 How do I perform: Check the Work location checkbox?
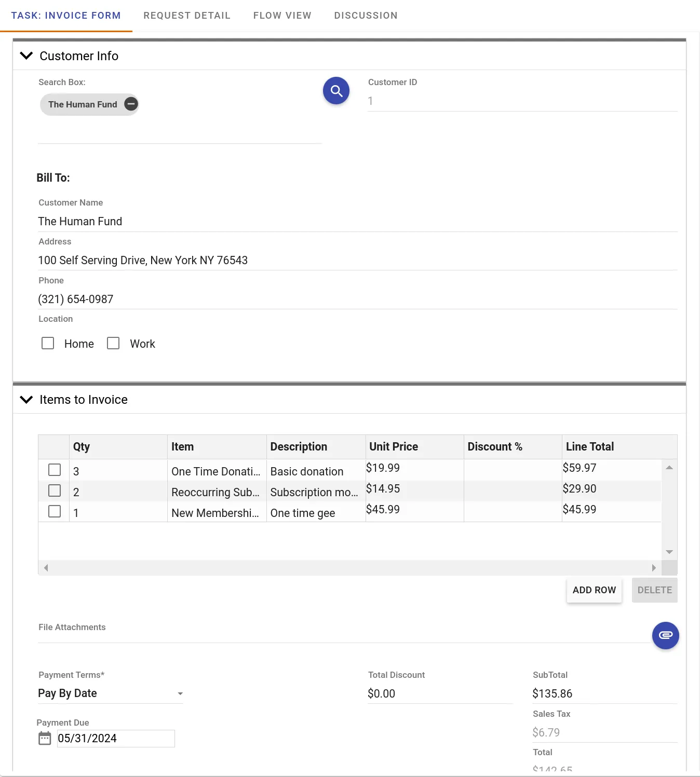pos(113,344)
